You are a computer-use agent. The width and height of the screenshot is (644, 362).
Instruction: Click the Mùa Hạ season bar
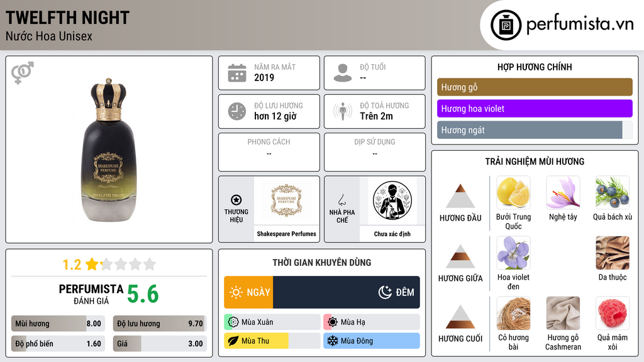pyautogui.click(x=372, y=322)
